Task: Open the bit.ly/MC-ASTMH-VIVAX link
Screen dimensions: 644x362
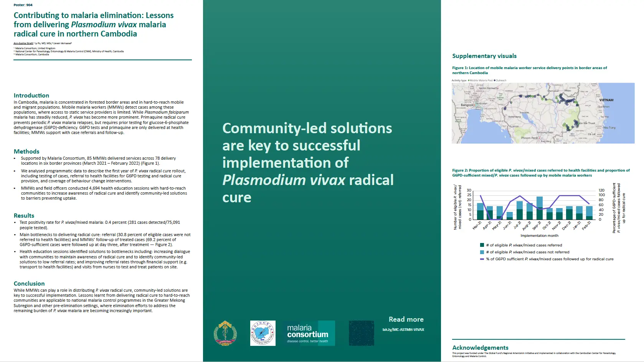Action: [403, 330]
